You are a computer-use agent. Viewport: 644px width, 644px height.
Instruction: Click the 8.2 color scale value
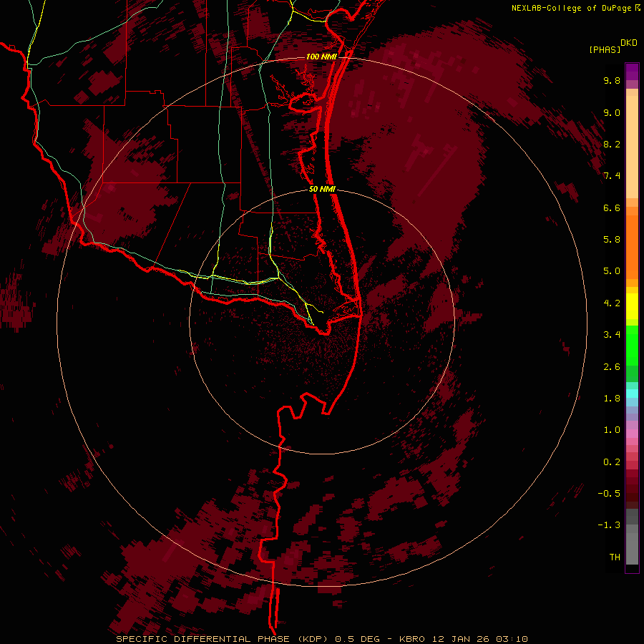pos(612,144)
